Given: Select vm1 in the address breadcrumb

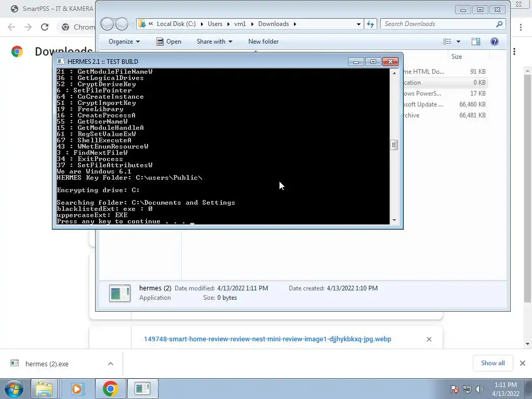Looking at the screenshot, I should coord(240,24).
